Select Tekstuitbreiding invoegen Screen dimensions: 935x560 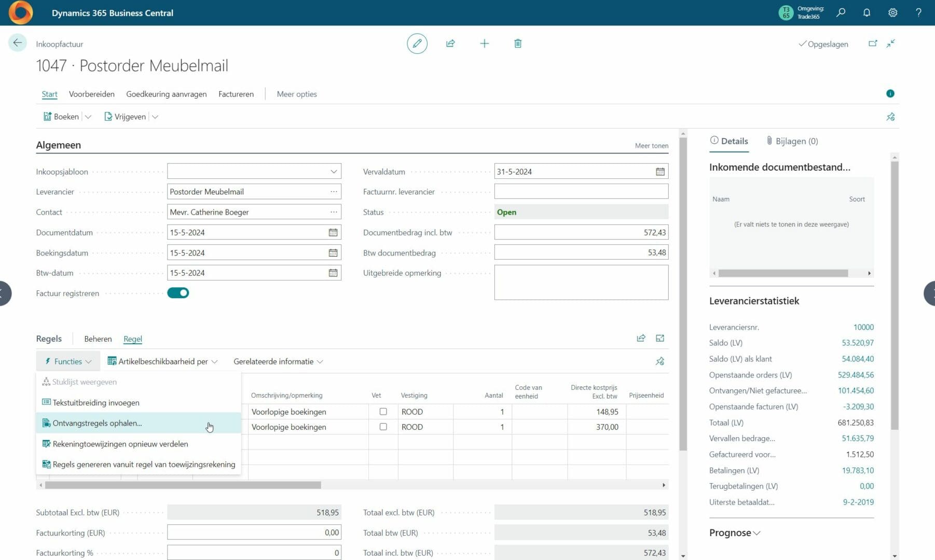[x=139, y=402]
